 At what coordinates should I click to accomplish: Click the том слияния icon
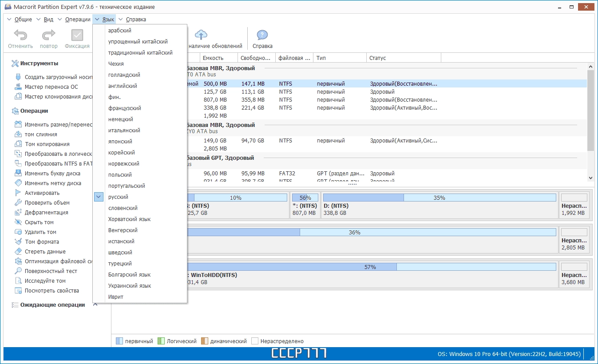[18, 135]
